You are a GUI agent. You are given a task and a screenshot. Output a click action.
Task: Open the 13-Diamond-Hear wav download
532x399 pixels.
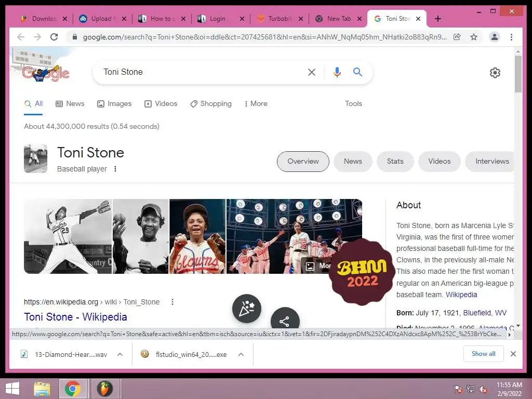tap(64, 354)
